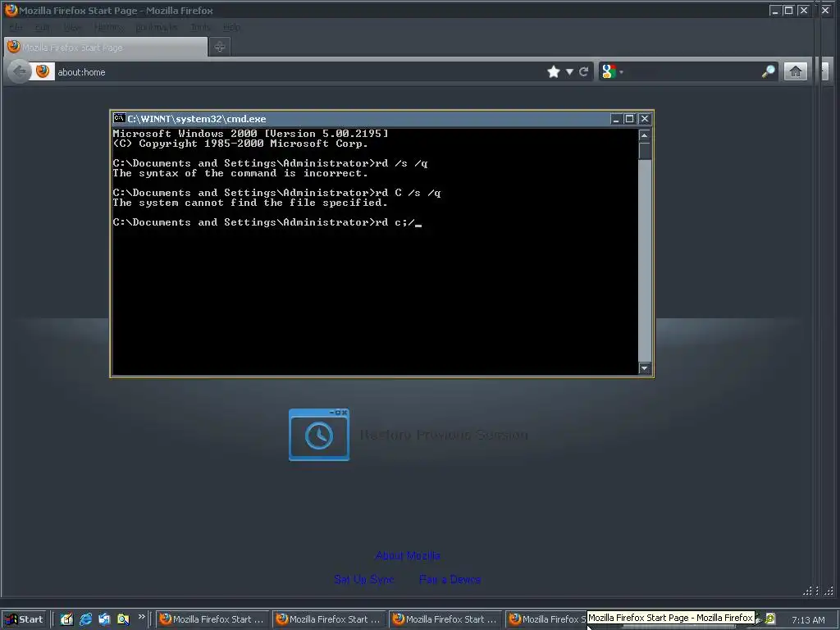Open the History menu in Firefox
Viewport: 840px width, 630px height.
(x=108, y=27)
